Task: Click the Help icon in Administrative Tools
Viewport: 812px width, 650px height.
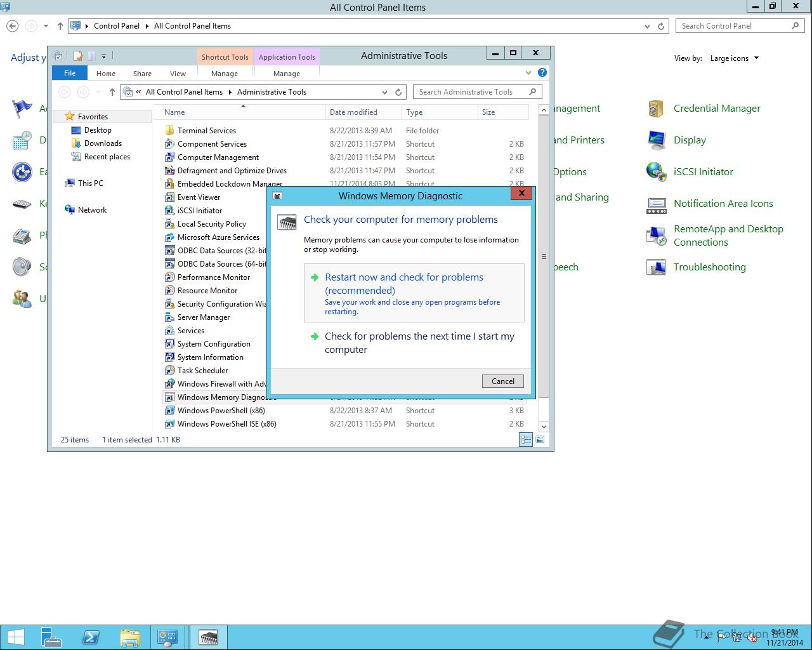Action: (x=542, y=73)
